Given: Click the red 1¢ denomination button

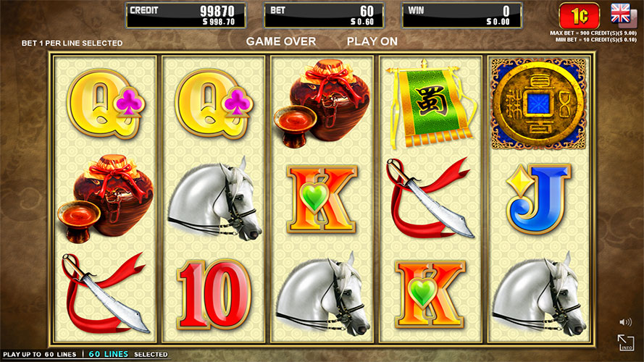Looking at the screenshot, I should [x=579, y=16].
